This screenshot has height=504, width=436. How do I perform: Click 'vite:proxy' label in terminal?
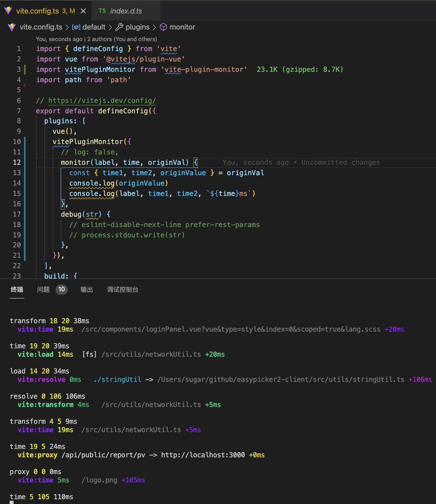37,455
